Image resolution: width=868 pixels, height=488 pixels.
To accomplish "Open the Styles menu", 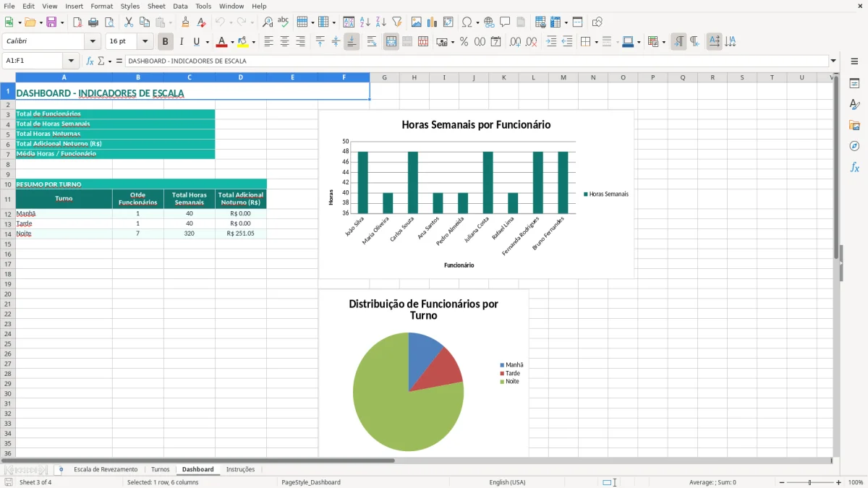I will 130,6.
